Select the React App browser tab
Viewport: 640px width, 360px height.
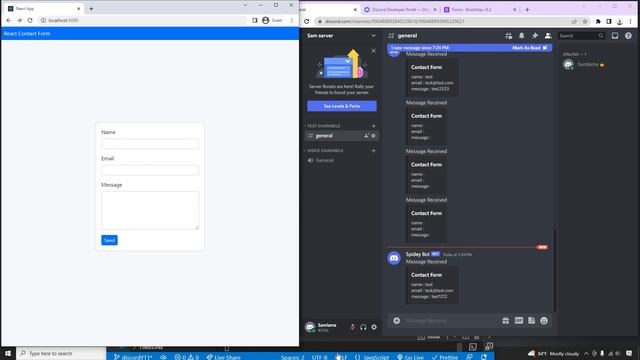43,9
